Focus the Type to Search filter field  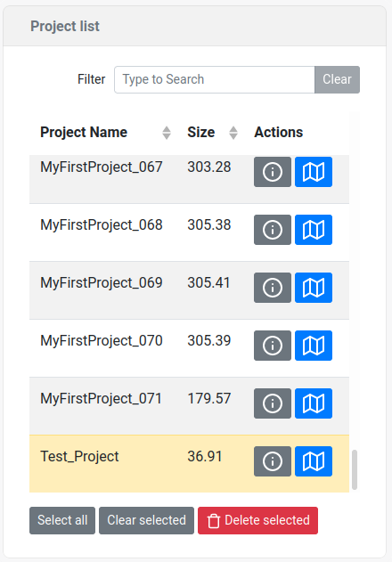pyautogui.click(x=215, y=79)
